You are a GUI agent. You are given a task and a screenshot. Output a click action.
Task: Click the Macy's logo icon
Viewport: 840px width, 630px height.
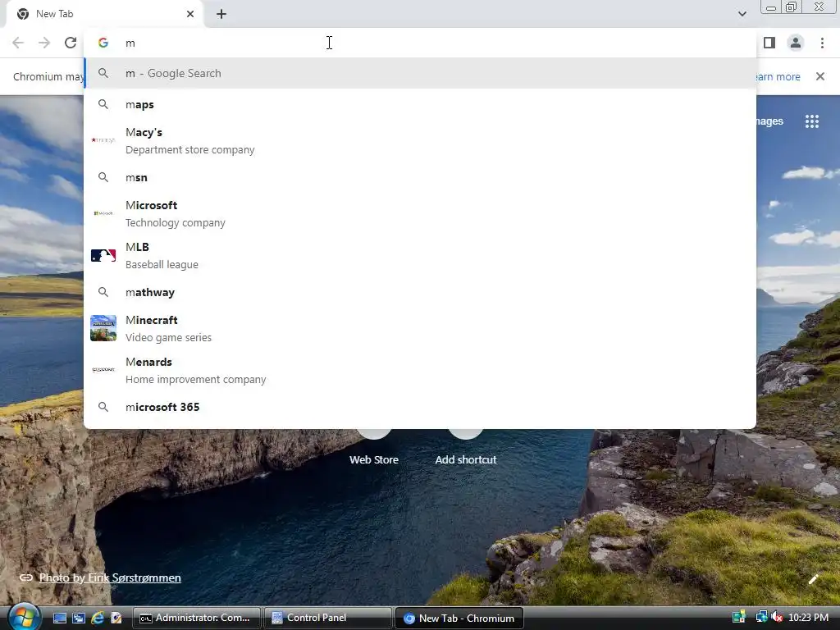(103, 140)
